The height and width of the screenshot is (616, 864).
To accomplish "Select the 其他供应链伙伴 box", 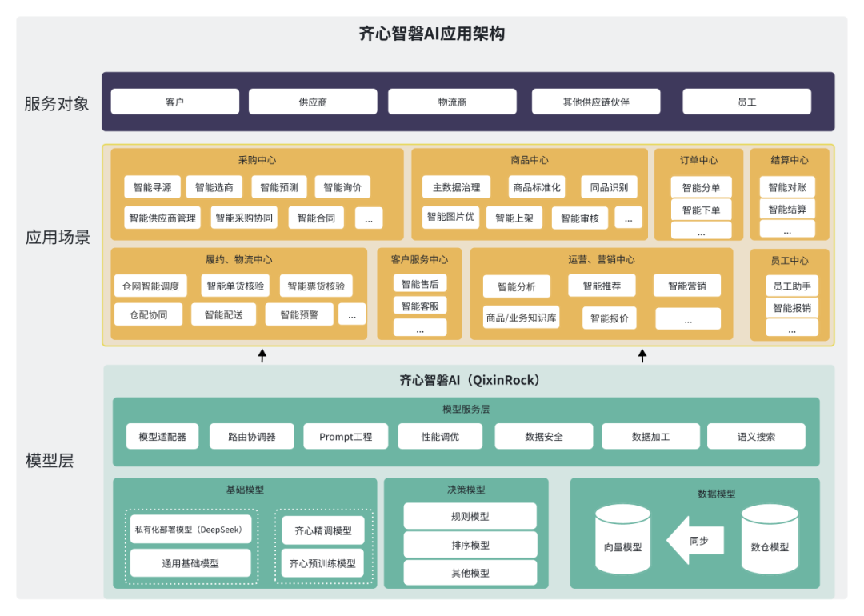I will (x=596, y=102).
